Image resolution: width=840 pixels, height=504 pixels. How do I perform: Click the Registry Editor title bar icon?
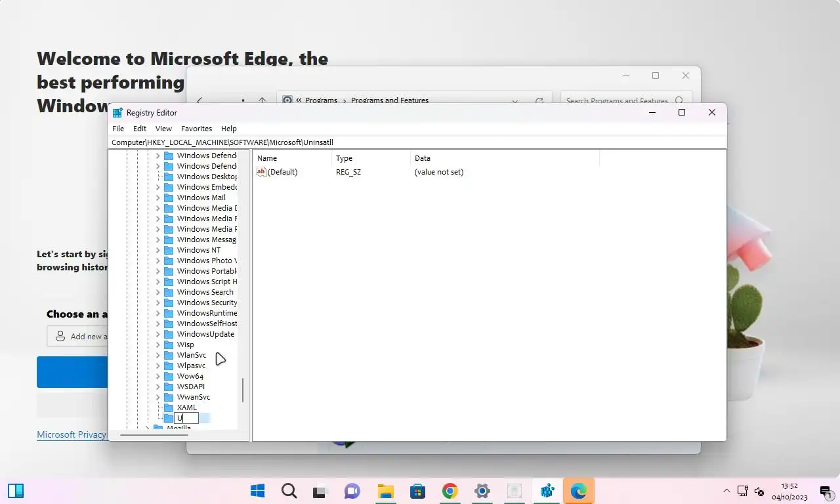point(118,113)
